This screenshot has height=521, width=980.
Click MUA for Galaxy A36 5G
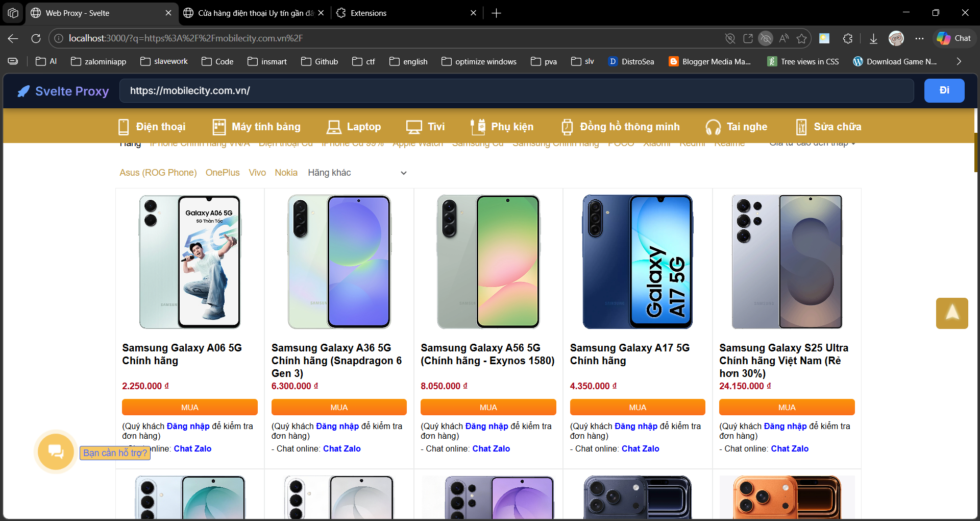[339, 407]
